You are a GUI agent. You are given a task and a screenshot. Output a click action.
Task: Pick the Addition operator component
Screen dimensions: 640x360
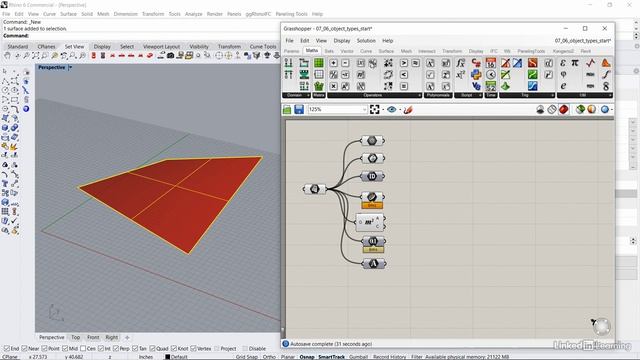[x=333, y=63]
